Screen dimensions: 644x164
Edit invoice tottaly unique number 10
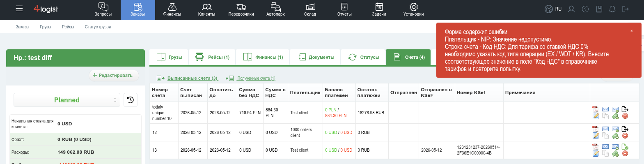(x=595, y=116)
